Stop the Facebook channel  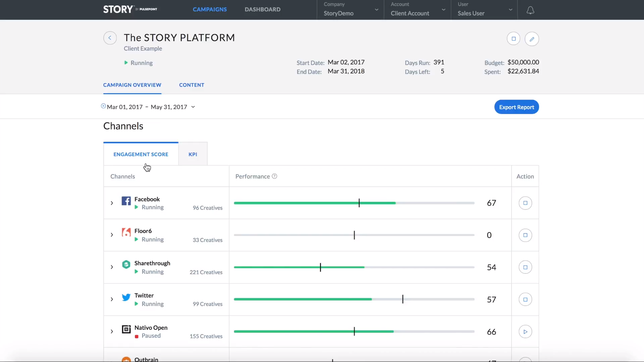pos(525,203)
